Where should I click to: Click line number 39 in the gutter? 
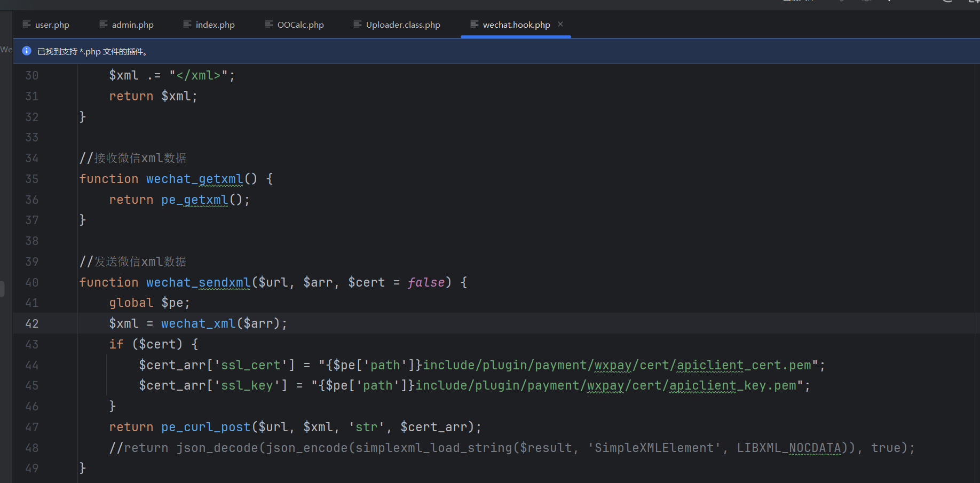click(32, 262)
